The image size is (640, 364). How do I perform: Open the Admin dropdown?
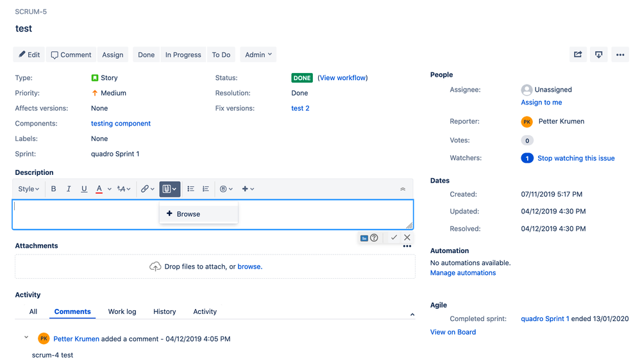click(x=258, y=54)
